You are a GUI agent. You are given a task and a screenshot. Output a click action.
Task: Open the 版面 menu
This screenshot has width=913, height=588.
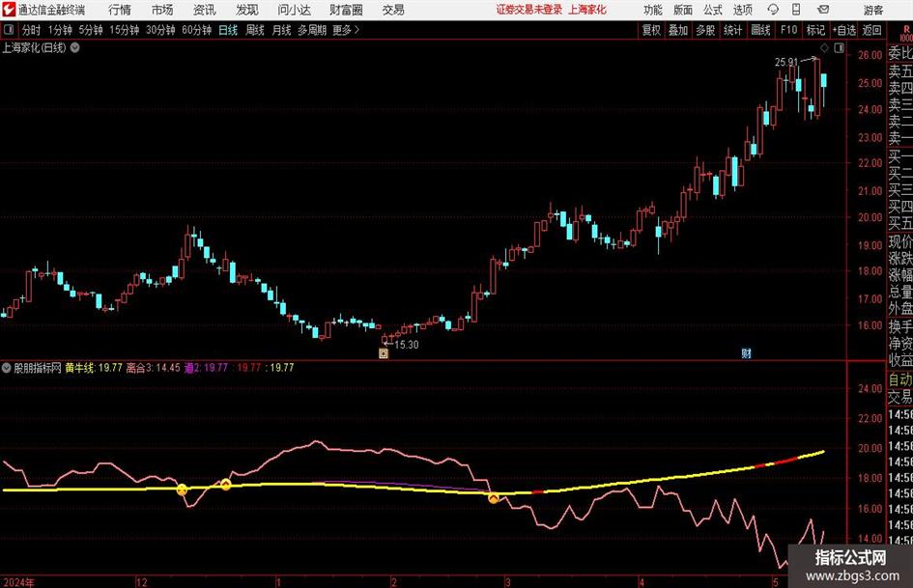[x=683, y=10]
